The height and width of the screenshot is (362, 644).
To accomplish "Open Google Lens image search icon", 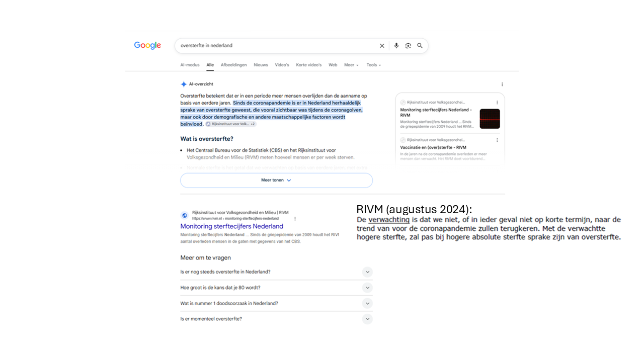I will [x=408, y=46].
